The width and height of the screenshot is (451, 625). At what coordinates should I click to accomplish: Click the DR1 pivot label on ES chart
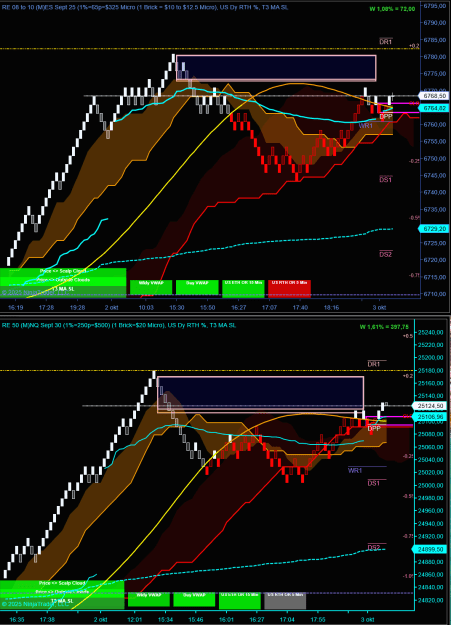coord(385,41)
